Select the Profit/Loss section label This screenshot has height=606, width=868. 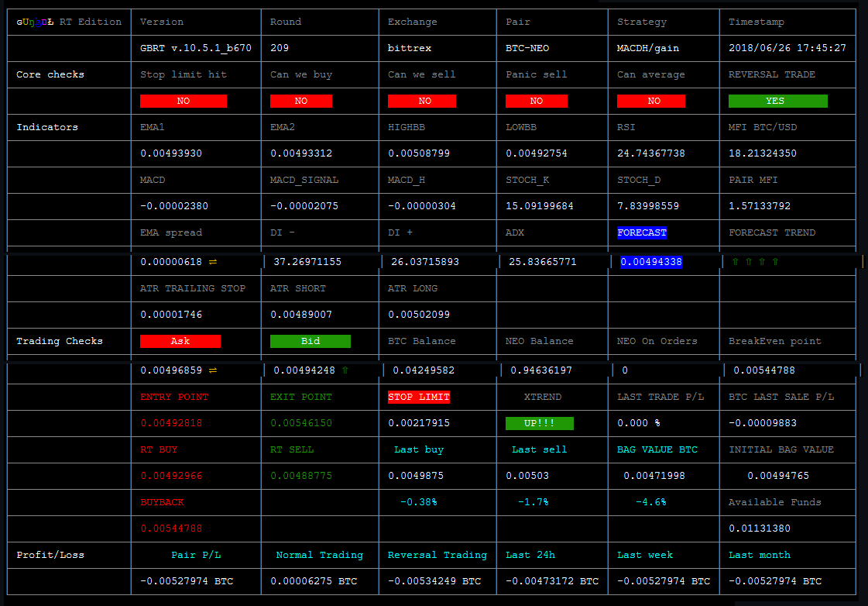coord(50,555)
